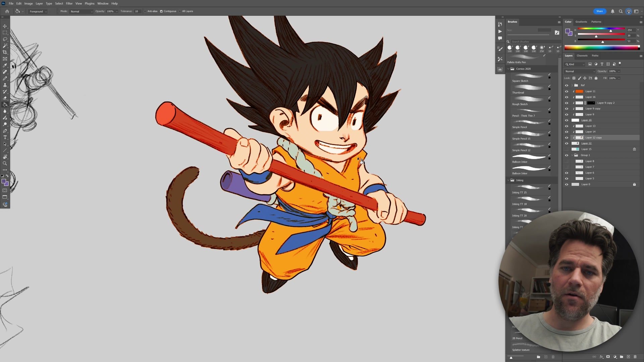Enable the Anti-alias checkbox
Screen dimensions: 644x362
point(145,11)
